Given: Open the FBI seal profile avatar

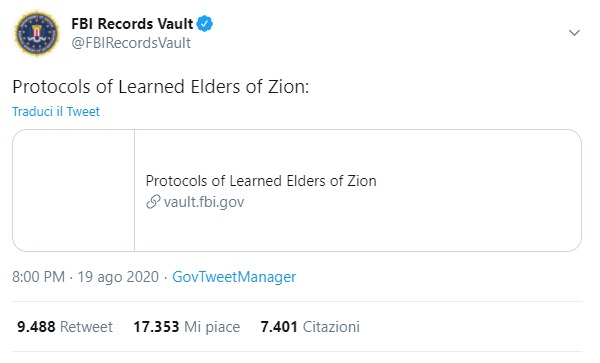Looking at the screenshot, I should 37,33.
